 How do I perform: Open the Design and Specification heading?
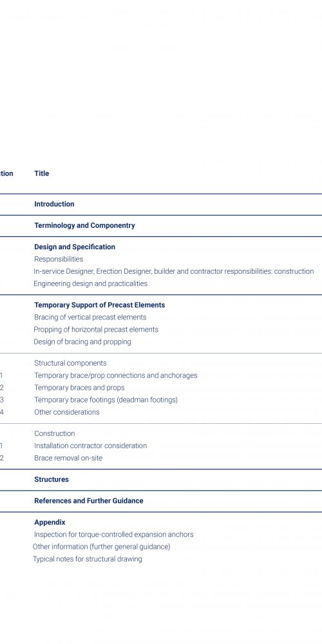pyautogui.click(x=74, y=247)
